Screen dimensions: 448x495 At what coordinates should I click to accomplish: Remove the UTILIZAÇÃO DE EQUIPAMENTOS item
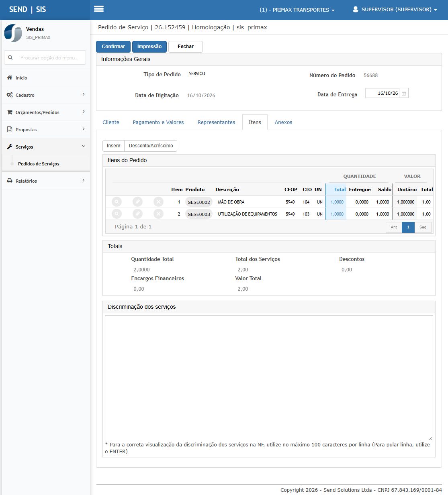158,214
